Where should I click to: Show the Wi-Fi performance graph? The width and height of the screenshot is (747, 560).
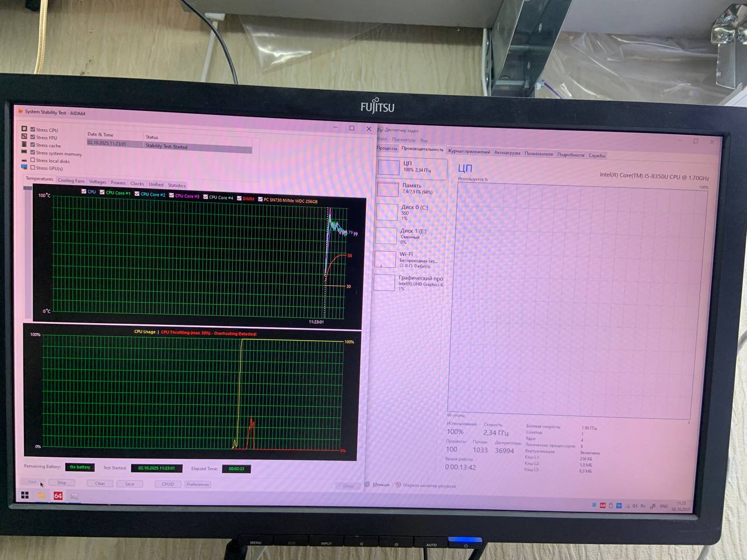click(410, 259)
